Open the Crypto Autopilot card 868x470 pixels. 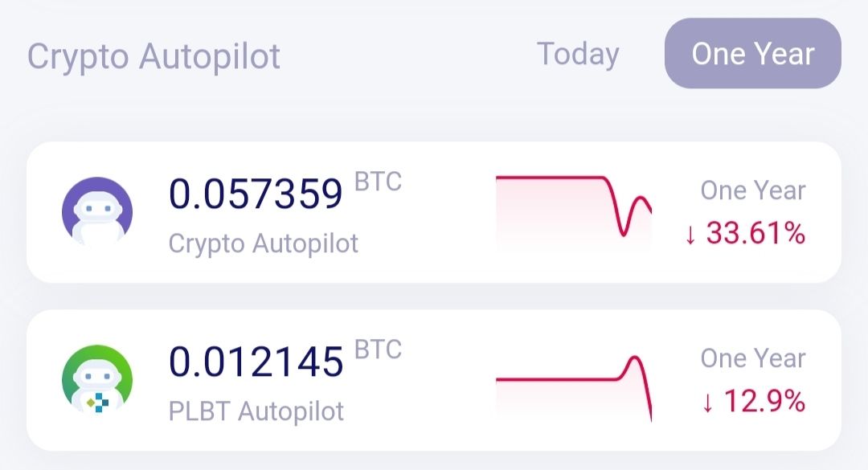click(434, 212)
